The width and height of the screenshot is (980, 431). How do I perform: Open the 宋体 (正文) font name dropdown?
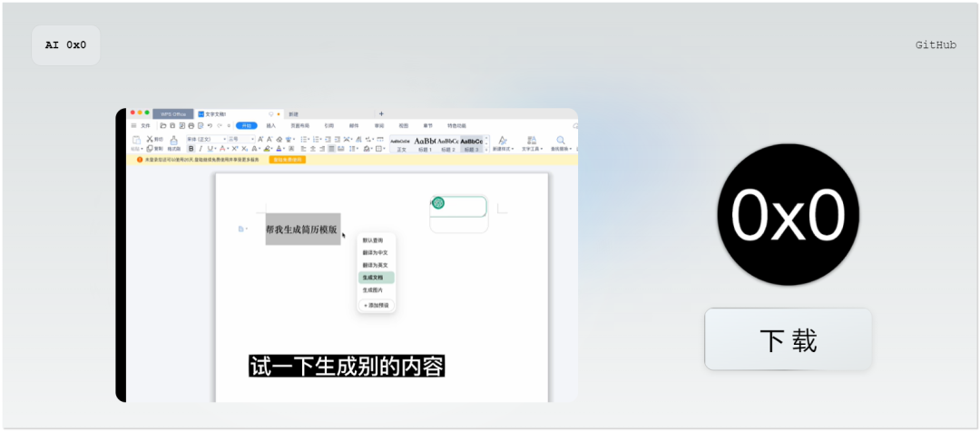pos(206,140)
